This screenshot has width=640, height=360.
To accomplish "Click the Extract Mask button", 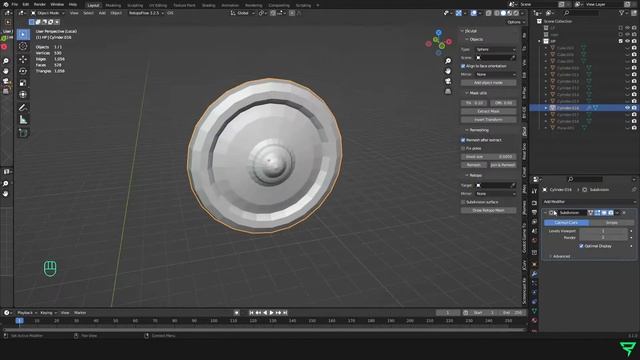I will pyautogui.click(x=489, y=111).
